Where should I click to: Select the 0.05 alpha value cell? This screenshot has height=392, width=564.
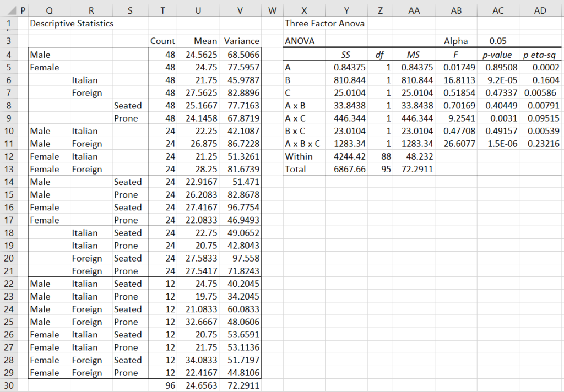pos(498,40)
